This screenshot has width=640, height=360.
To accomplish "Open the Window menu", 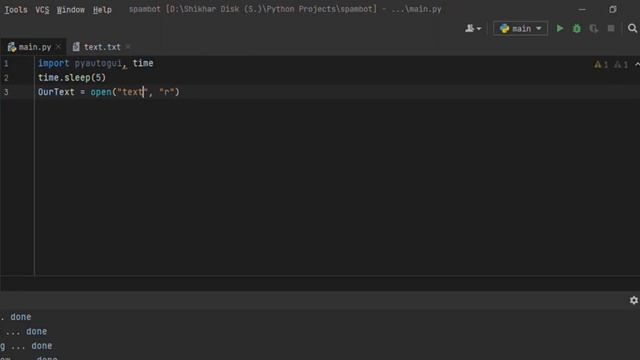I will pyautogui.click(x=71, y=10).
